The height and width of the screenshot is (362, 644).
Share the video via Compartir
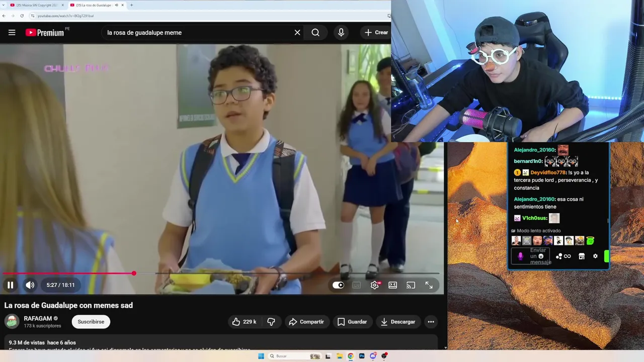306,322
